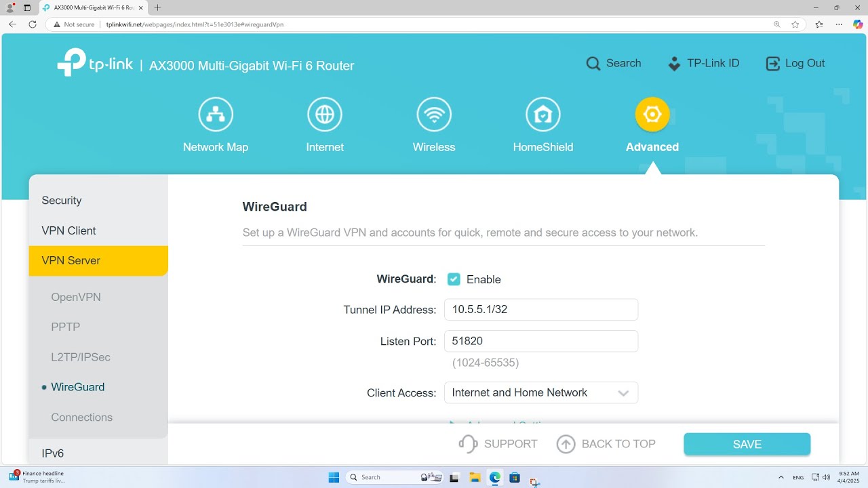The height and width of the screenshot is (488, 868).
Task: Click the browser address bar URL
Action: click(195, 24)
